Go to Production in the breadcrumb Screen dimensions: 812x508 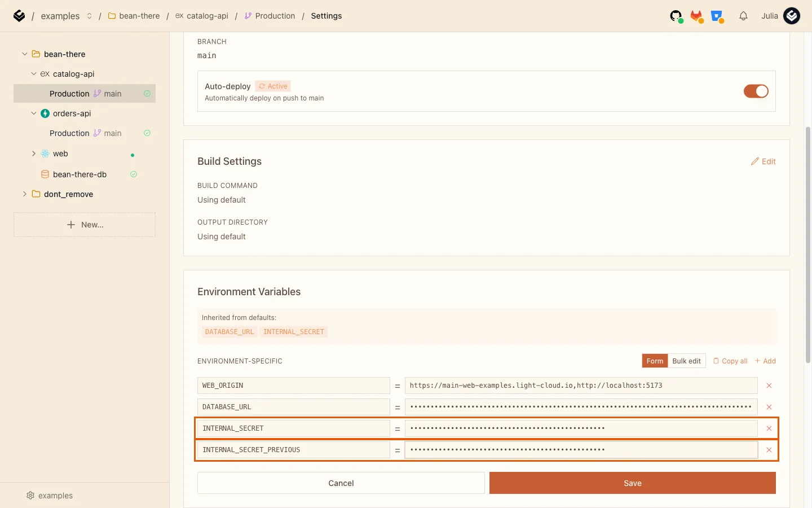click(x=275, y=16)
